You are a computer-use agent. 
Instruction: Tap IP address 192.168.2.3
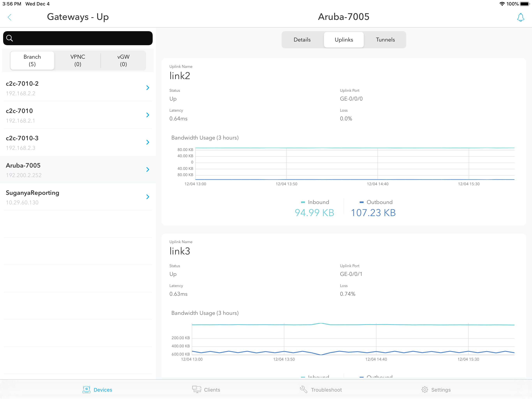20,148
